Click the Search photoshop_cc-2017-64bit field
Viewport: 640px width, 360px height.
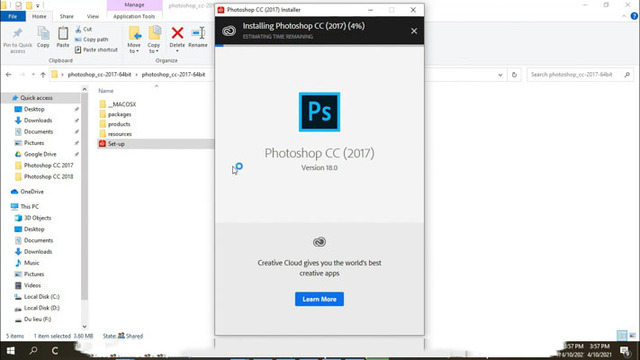[580, 75]
